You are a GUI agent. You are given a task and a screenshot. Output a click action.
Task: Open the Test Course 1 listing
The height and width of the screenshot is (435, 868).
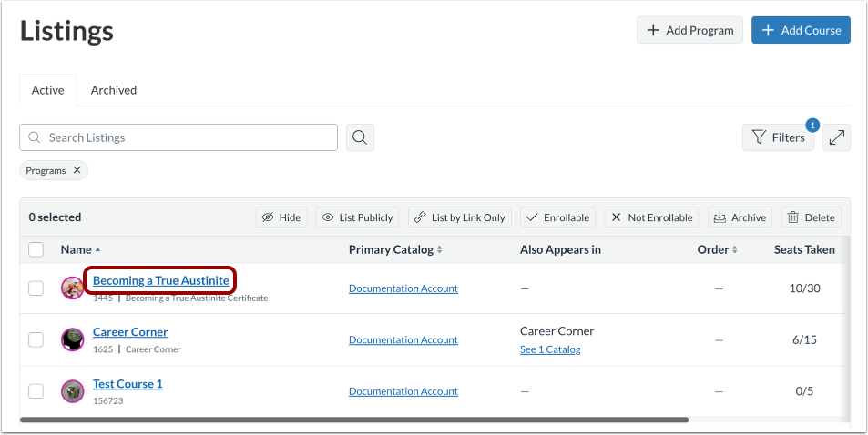point(128,384)
